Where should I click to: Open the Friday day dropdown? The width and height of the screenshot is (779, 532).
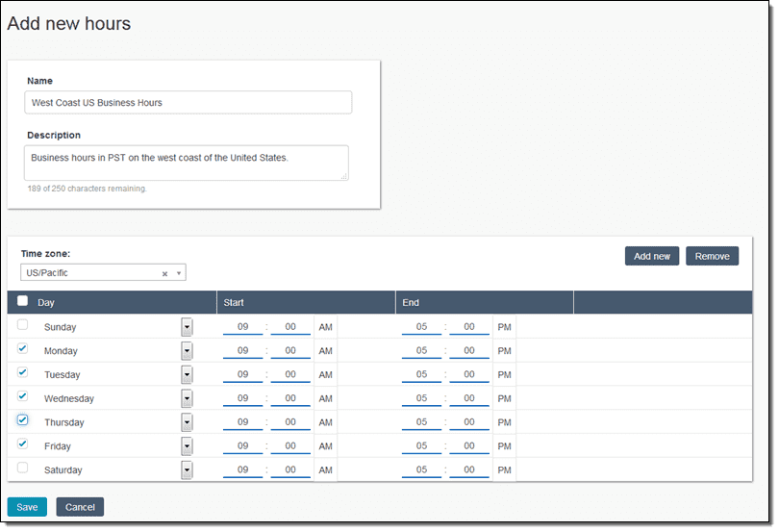point(187,446)
